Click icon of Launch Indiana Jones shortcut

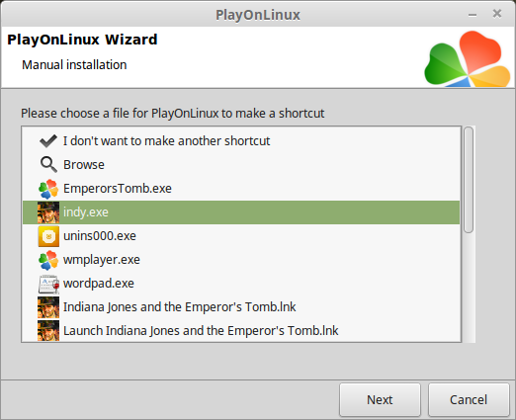[x=48, y=331]
